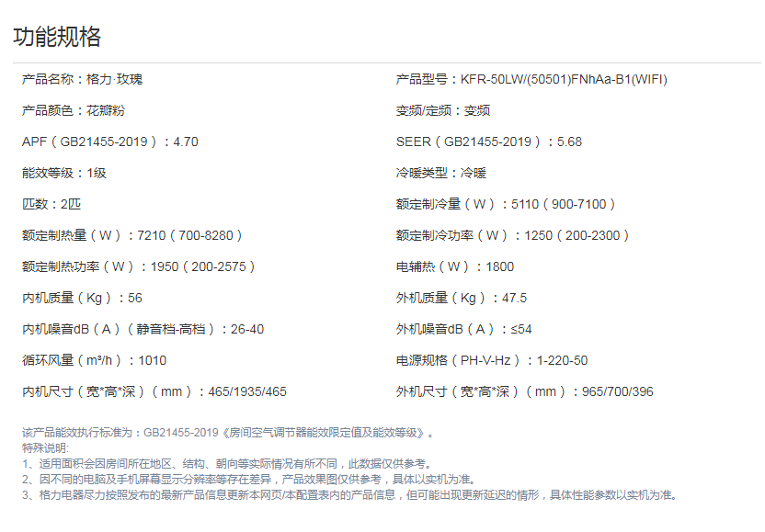Click the 额定制冷功率 1250 row
Screen dimensions: 765x532
513,235
